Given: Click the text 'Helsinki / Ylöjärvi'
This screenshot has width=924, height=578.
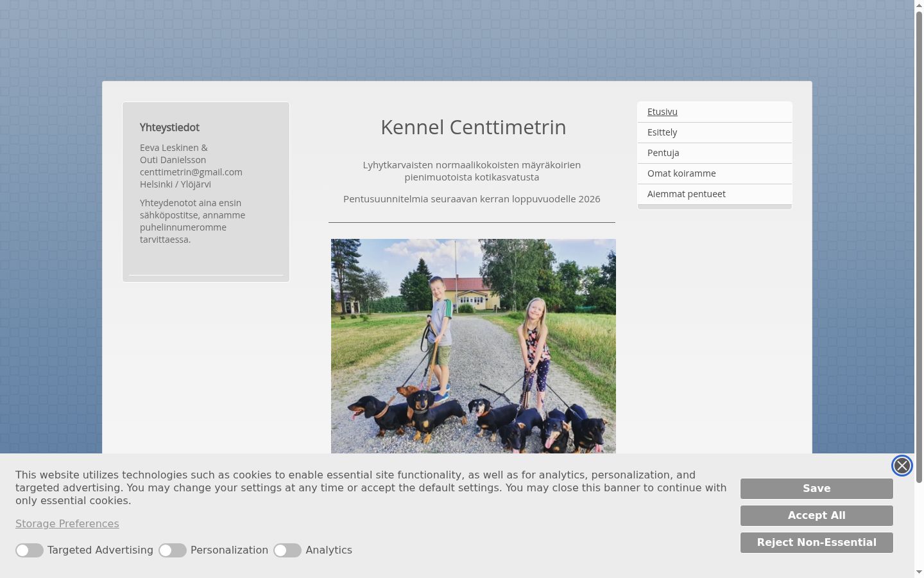Looking at the screenshot, I should tap(175, 184).
